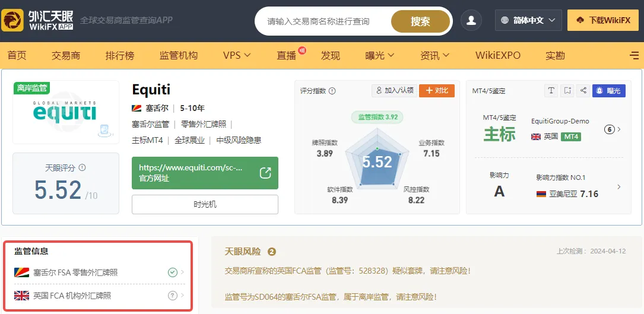Viewport: 644px width, 314px height.
Task: Click the WikiFX eagle logo icon
Action: pyautogui.click(x=12, y=20)
